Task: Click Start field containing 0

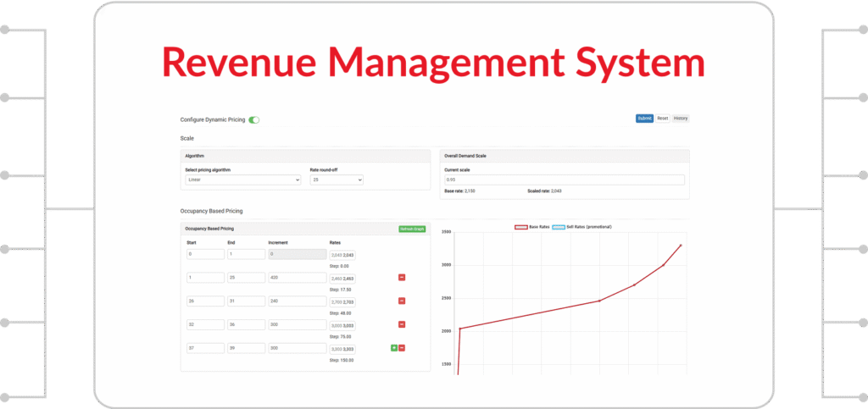Action: pos(205,254)
